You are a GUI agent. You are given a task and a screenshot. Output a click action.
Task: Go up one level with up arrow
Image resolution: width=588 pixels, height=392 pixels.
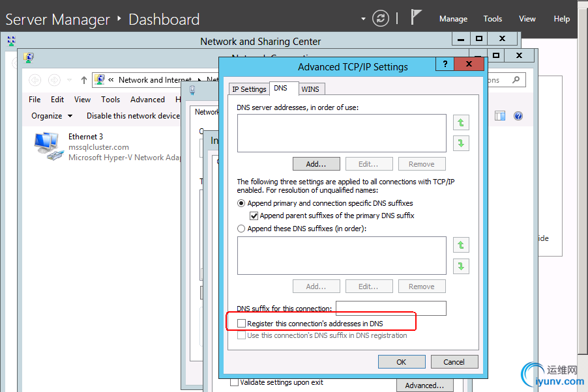(x=84, y=80)
